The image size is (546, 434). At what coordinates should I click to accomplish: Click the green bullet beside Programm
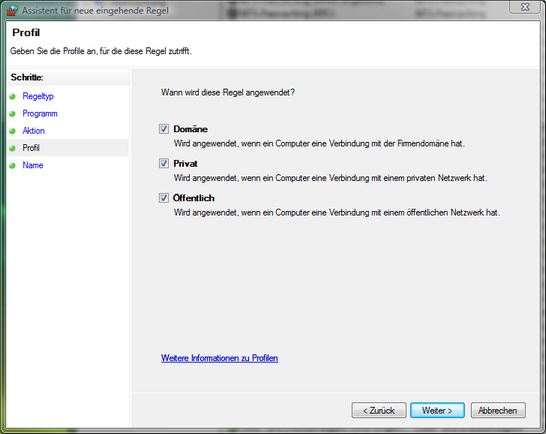[x=13, y=114]
